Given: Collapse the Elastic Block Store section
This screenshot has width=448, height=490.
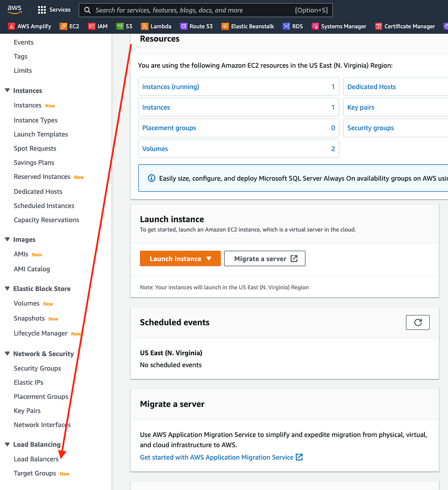Looking at the screenshot, I should pyautogui.click(x=6, y=288).
